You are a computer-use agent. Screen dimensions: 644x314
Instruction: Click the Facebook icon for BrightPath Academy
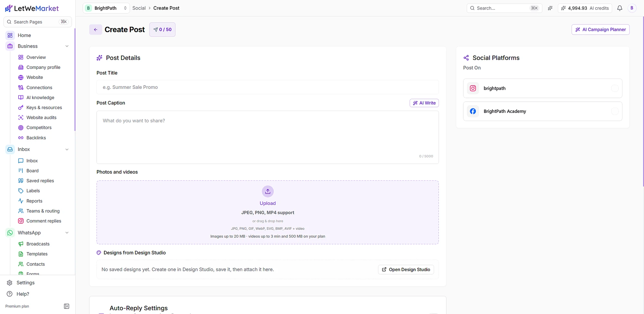point(473,111)
